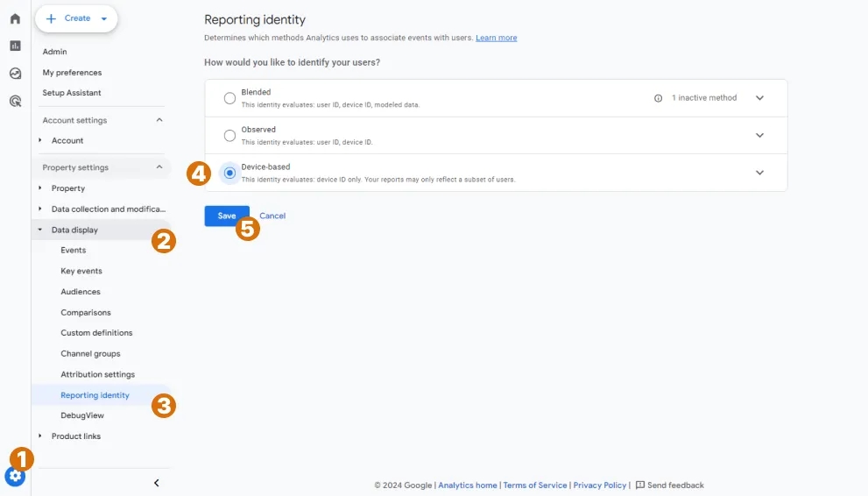Screen dimensions: 868x496
Task: Open the Explore icon in left rail
Action: [16, 73]
